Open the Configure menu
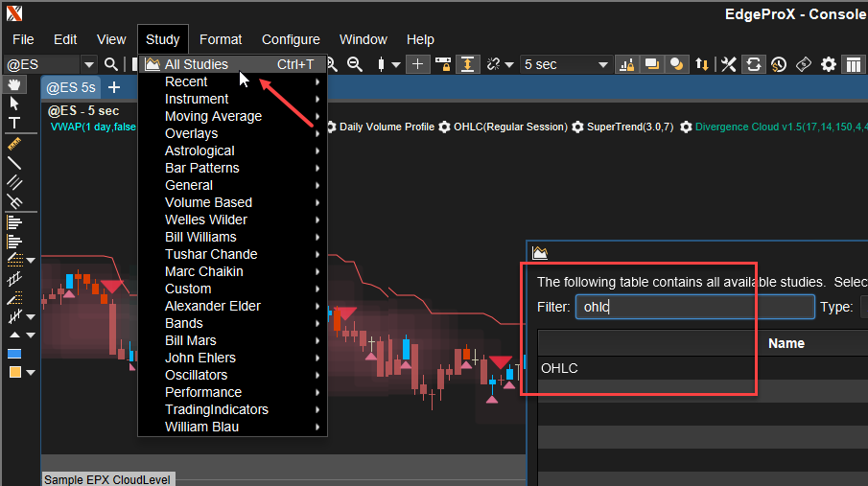The height and width of the screenshot is (486, 868). 291,39
